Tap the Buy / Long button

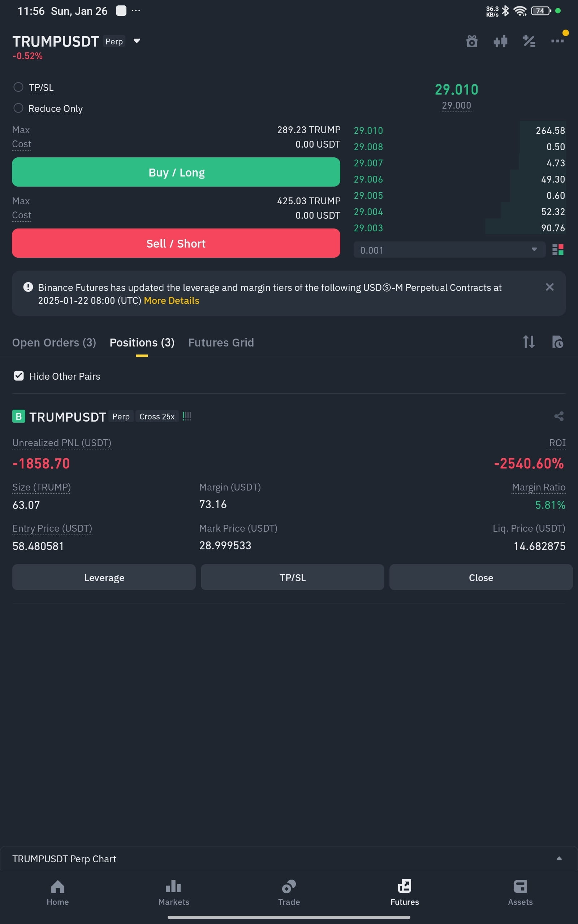pyautogui.click(x=176, y=172)
